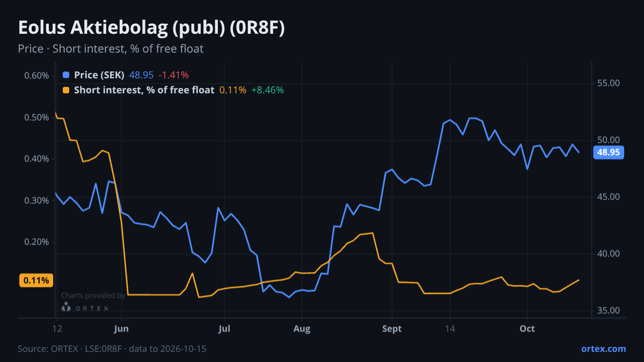Click the 0.11% value in the legend
The width and height of the screenshot is (644, 362).
233,90
